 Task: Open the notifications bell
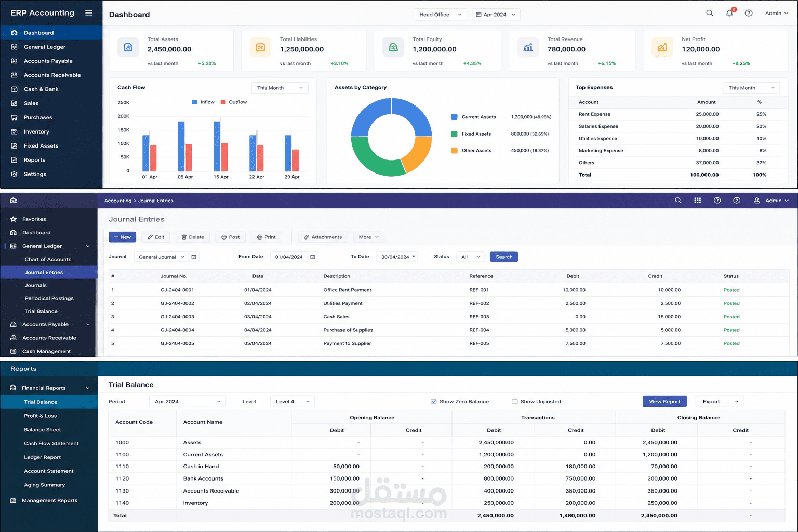729,13
